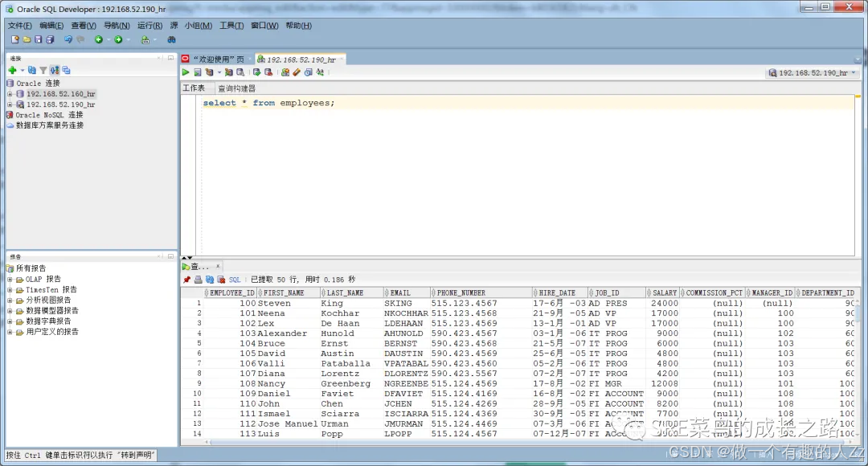Click the green Run Statement play icon

[186, 72]
